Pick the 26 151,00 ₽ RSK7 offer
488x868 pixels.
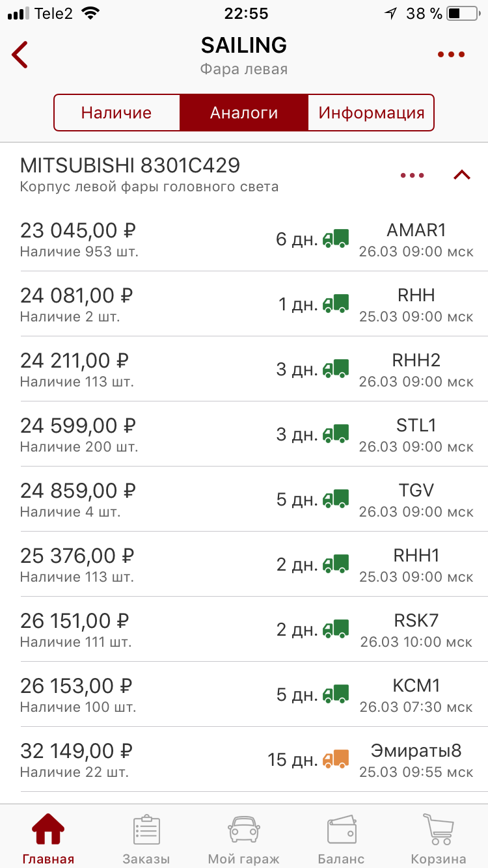coord(244,629)
